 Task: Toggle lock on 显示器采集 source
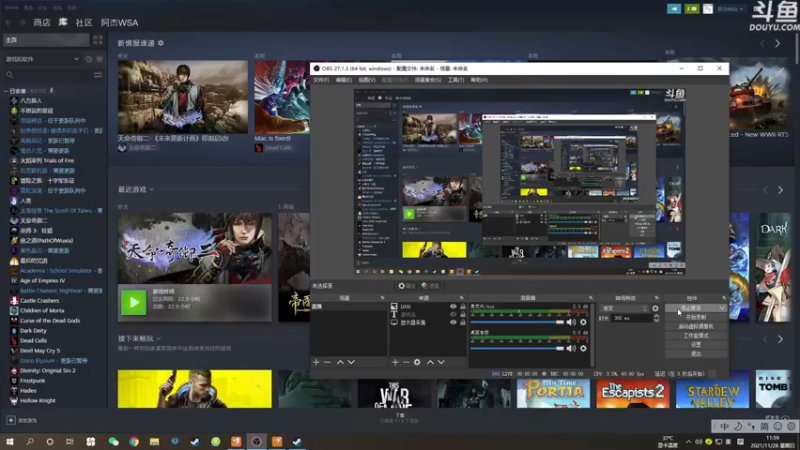[x=463, y=322]
